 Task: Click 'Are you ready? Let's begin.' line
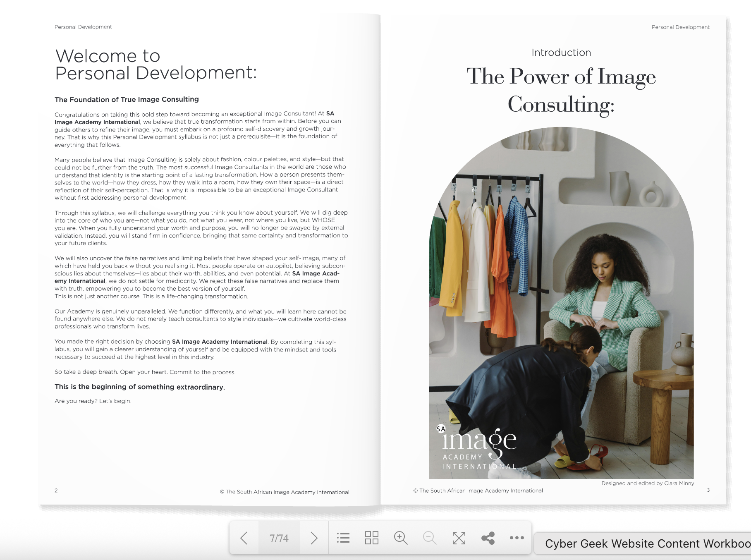(93, 401)
